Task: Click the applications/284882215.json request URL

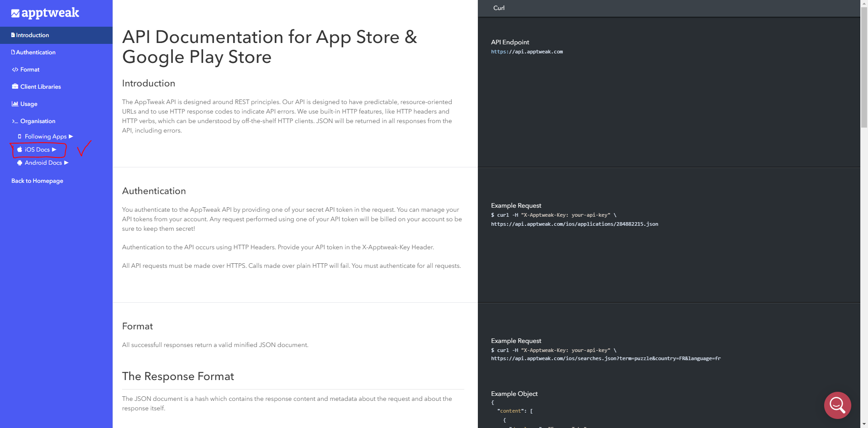Action: pyautogui.click(x=575, y=224)
